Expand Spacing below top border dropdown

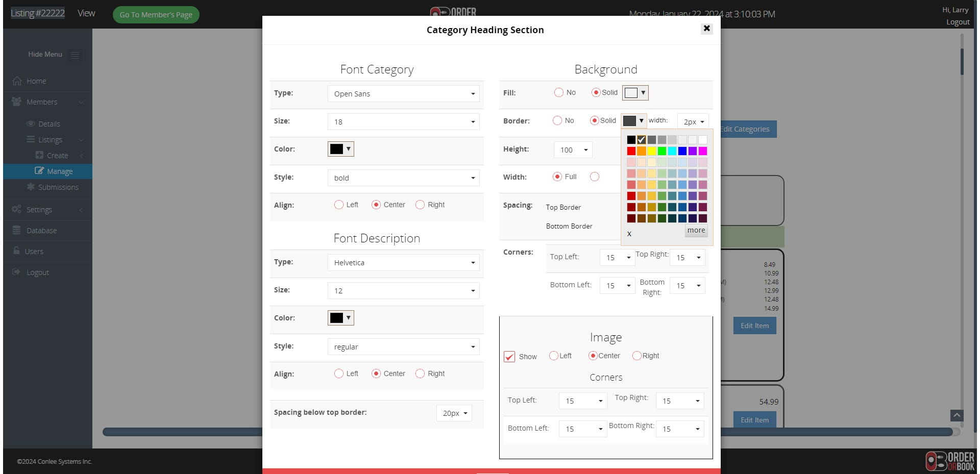(x=454, y=413)
